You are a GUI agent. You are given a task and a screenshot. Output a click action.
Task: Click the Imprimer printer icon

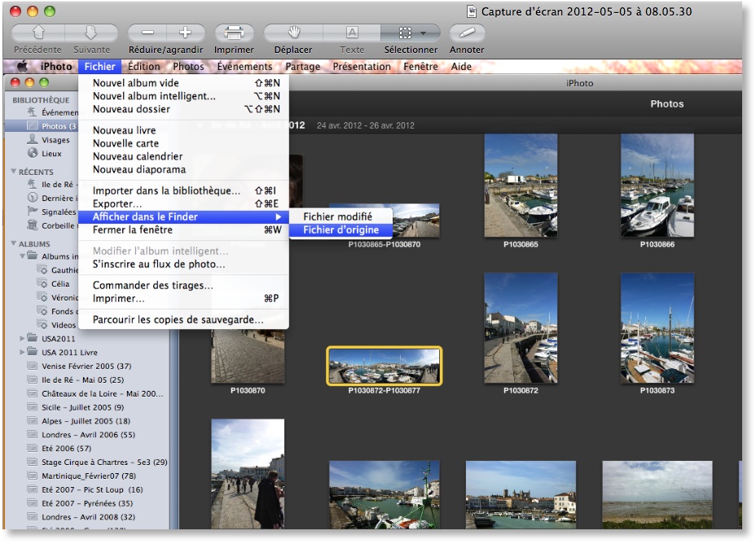[234, 33]
